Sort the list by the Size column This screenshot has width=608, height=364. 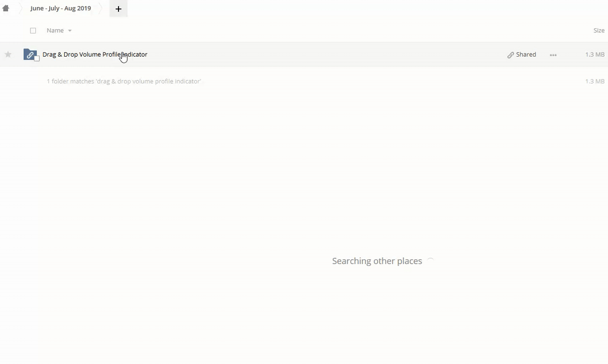click(598, 30)
